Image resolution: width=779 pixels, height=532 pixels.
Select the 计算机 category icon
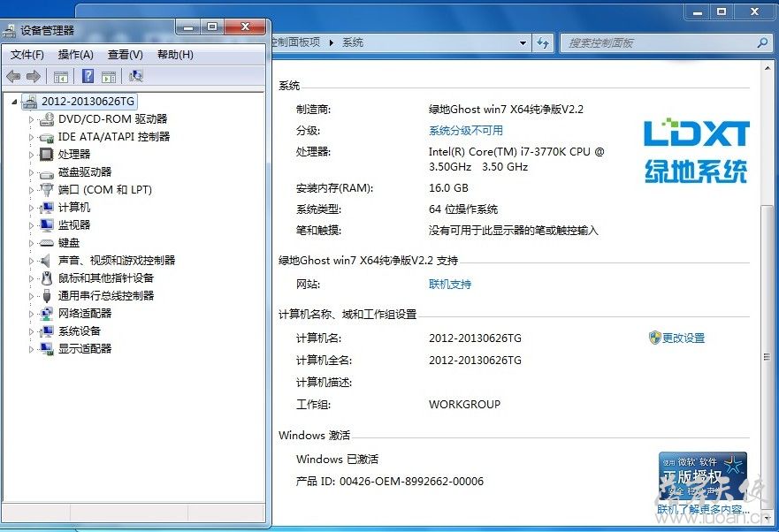pos(47,208)
